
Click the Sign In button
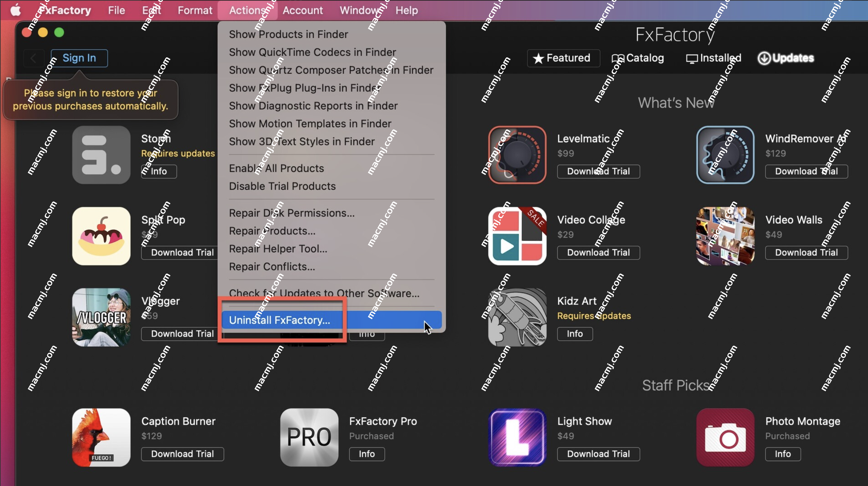tap(79, 58)
